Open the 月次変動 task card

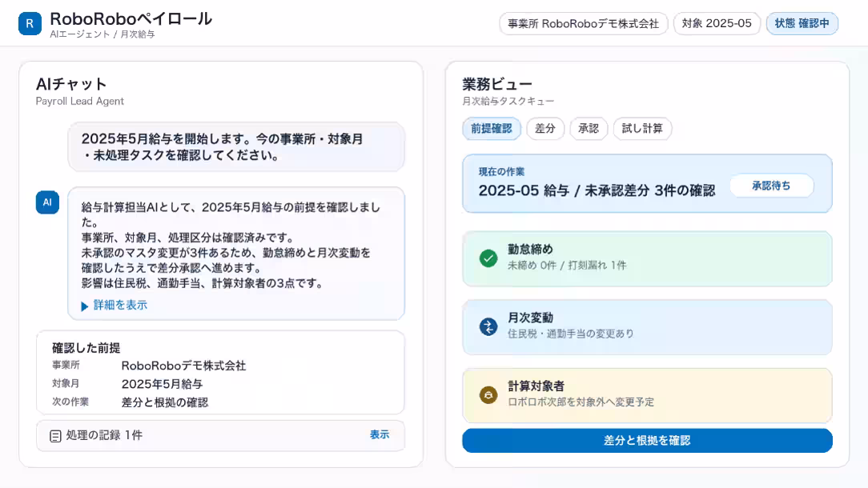[x=647, y=327]
